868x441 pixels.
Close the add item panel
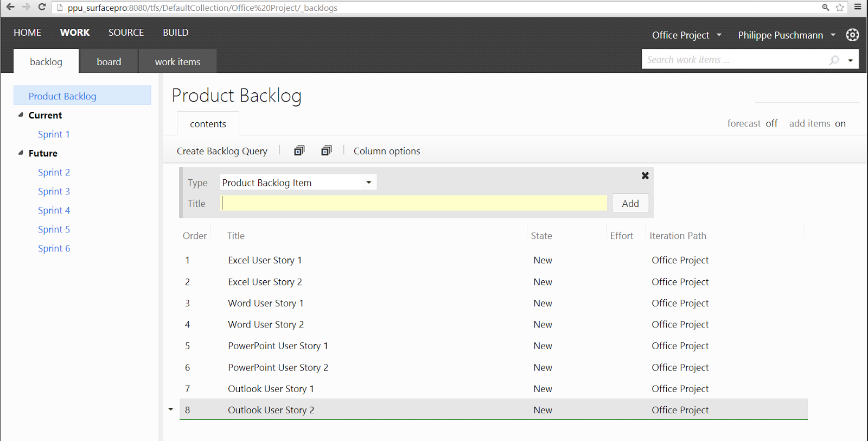point(645,175)
